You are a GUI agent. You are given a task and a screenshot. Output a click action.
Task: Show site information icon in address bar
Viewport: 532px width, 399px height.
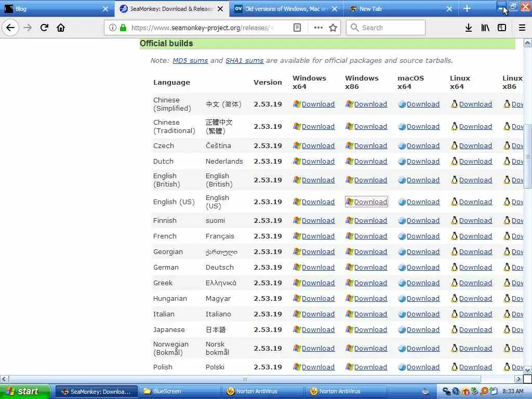click(x=112, y=28)
